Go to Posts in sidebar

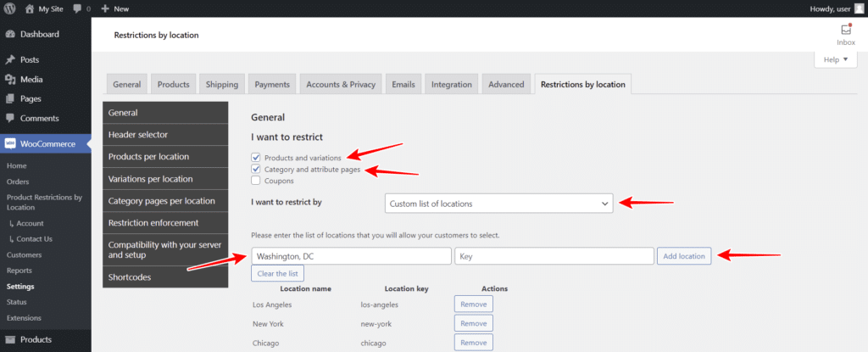30,60
